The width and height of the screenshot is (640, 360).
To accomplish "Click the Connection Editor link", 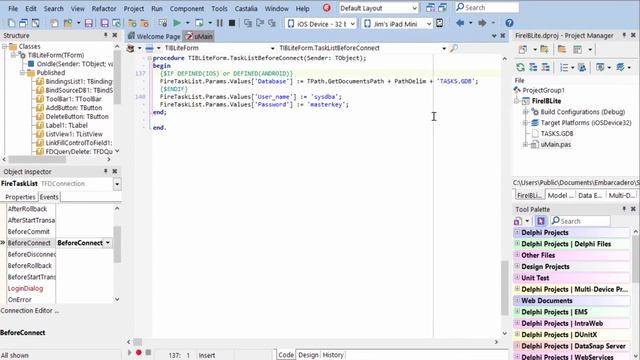I will click(x=29, y=311).
